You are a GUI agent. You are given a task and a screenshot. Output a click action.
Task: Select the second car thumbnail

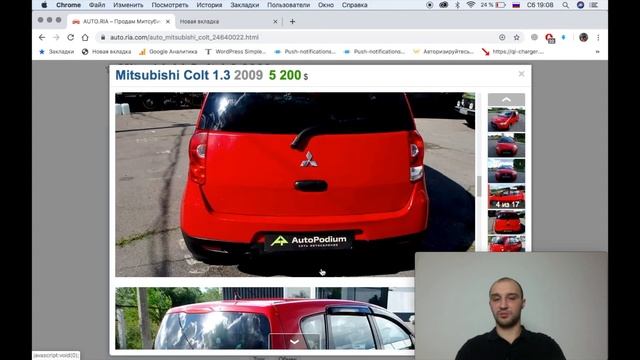click(506, 145)
